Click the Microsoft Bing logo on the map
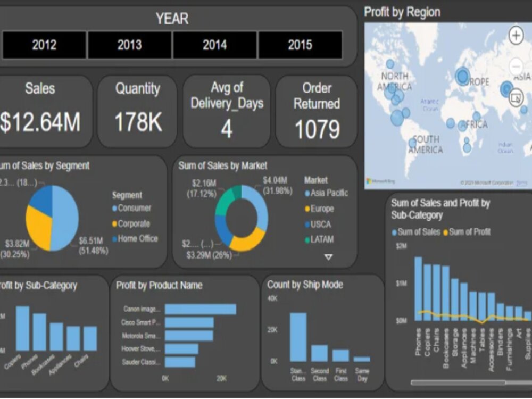This screenshot has width=532, height=399. [x=381, y=181]
